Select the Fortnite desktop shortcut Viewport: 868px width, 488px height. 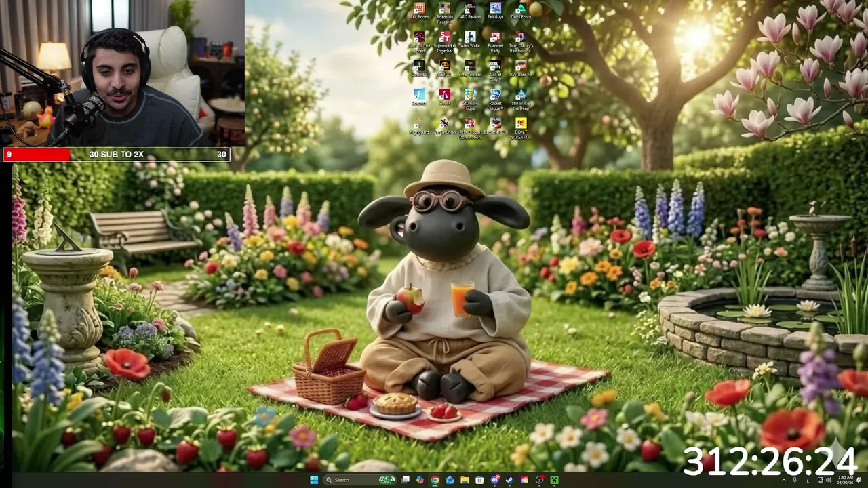click(x=419, y=98)
